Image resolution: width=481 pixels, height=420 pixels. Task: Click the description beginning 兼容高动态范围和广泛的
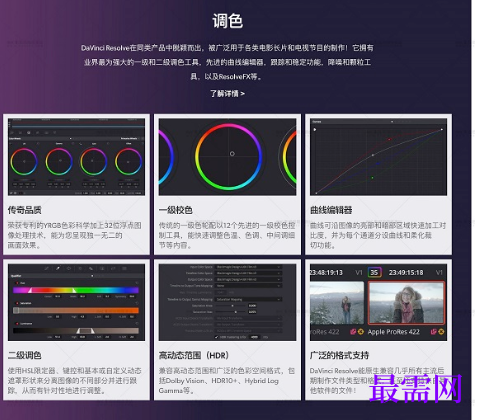[x=227, y=380]
